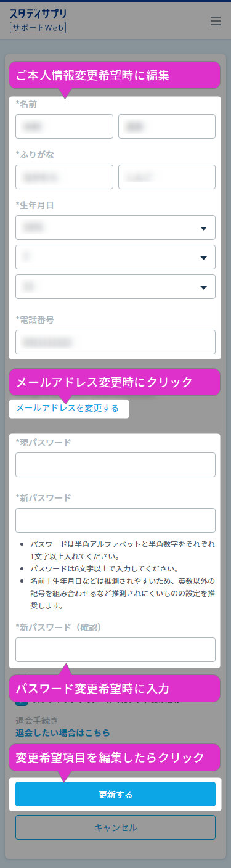Viewport: 231px width, 868px height.
Task: Click the 電話番号 input field
Action: click(x=115, y=342)
